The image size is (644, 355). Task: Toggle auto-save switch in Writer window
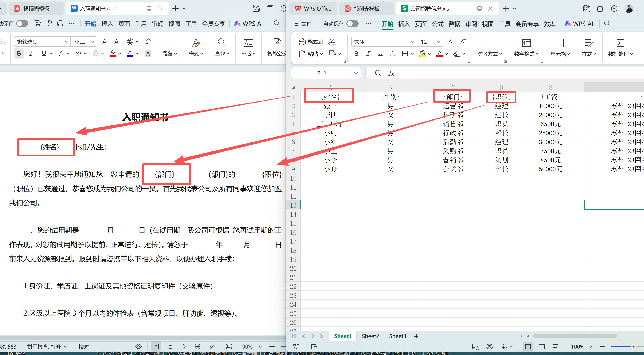coord(22,23)
